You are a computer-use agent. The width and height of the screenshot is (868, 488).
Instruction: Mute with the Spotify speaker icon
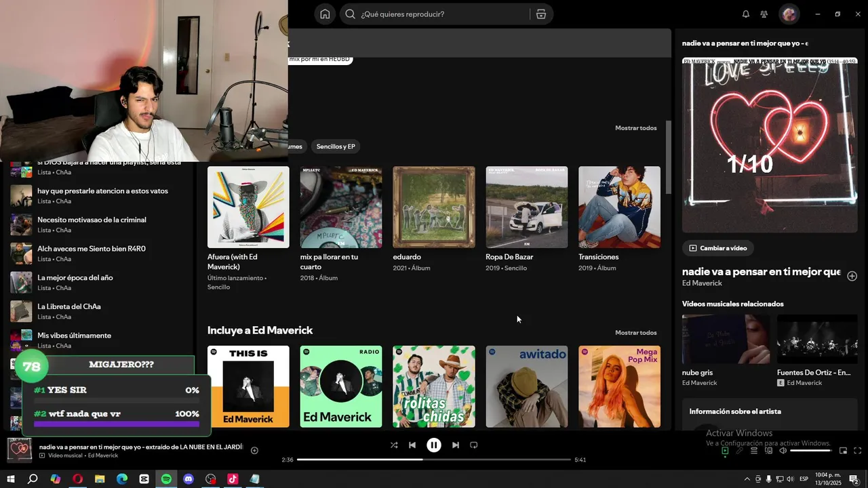pos(783,451)
